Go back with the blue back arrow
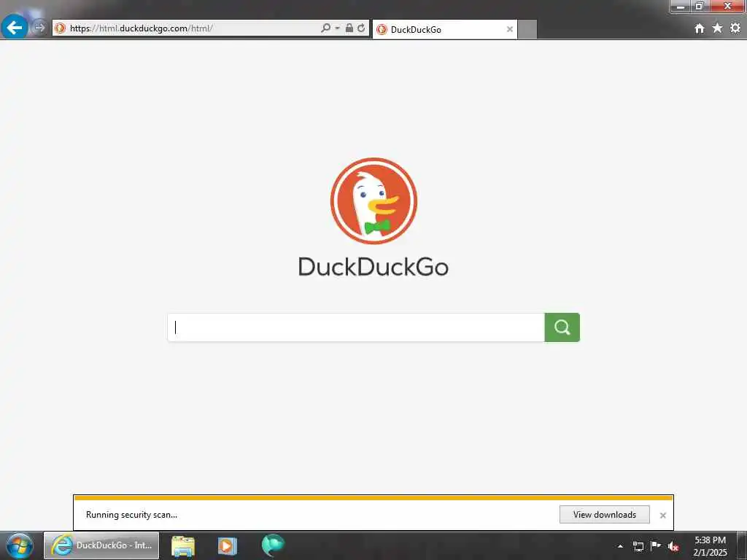747x560 pixels. (x=15, y=27)
